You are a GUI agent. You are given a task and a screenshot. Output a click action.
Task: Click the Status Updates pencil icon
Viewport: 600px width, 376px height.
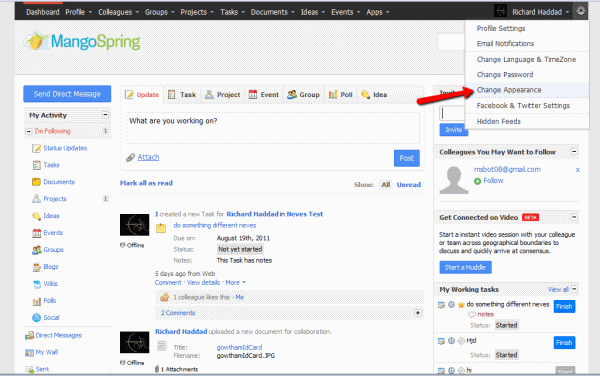click(x=36, y=148)
